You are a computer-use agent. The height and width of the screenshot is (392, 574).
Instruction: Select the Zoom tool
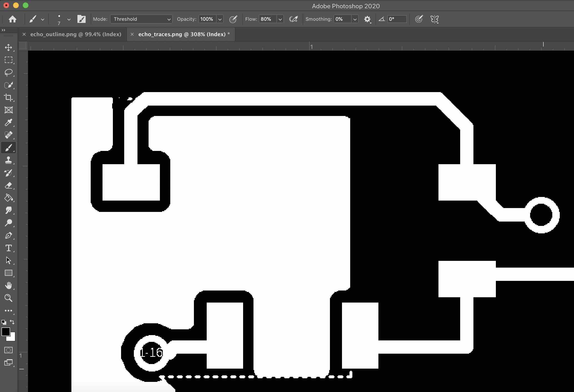9,298
